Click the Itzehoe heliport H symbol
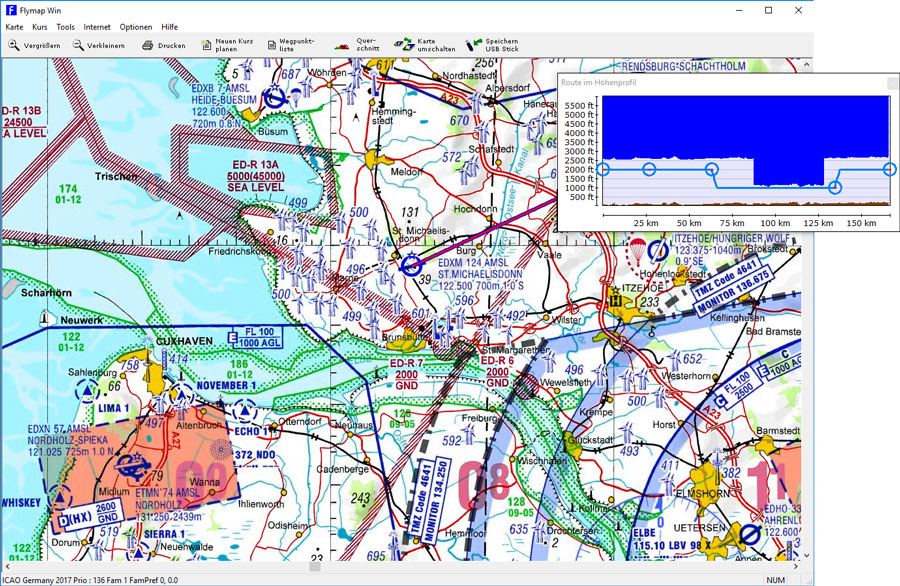The height and width of the screenshot is (586, 900). 616,300
